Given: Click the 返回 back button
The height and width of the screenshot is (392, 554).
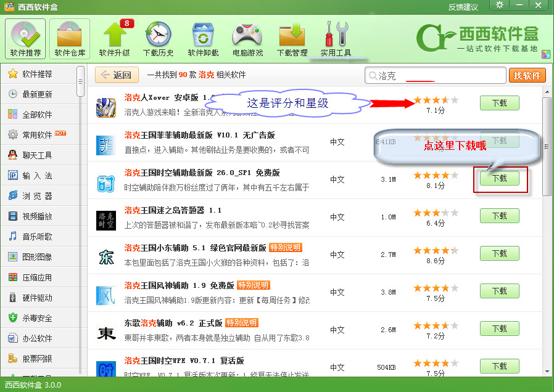Looking at the screenshot, I should pos(117,75).
